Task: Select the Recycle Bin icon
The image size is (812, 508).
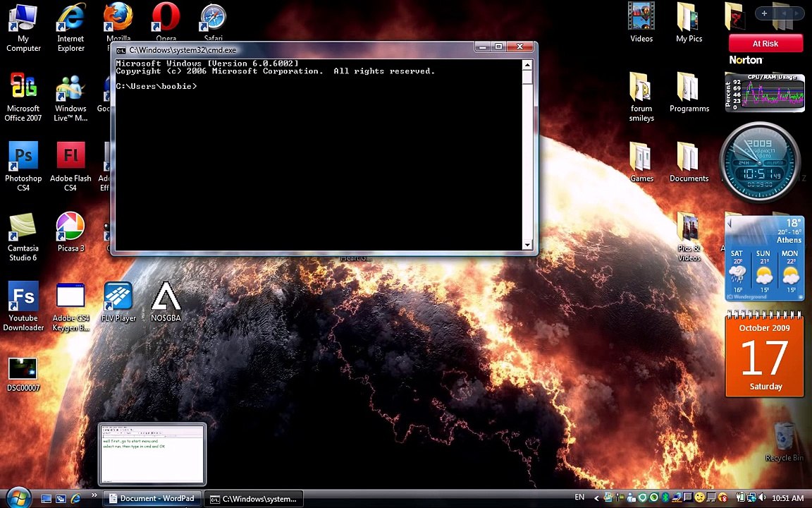Action: pos(784,442)
